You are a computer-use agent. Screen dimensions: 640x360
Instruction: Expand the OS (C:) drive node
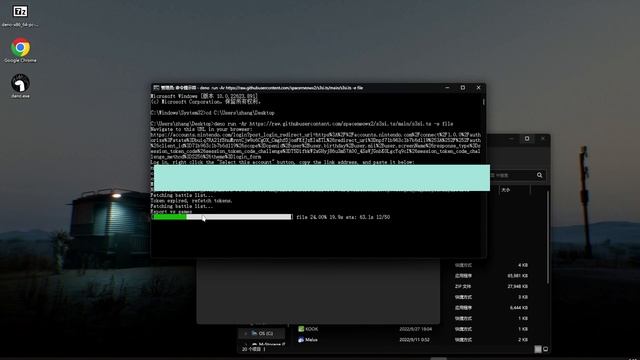(245, 333)
